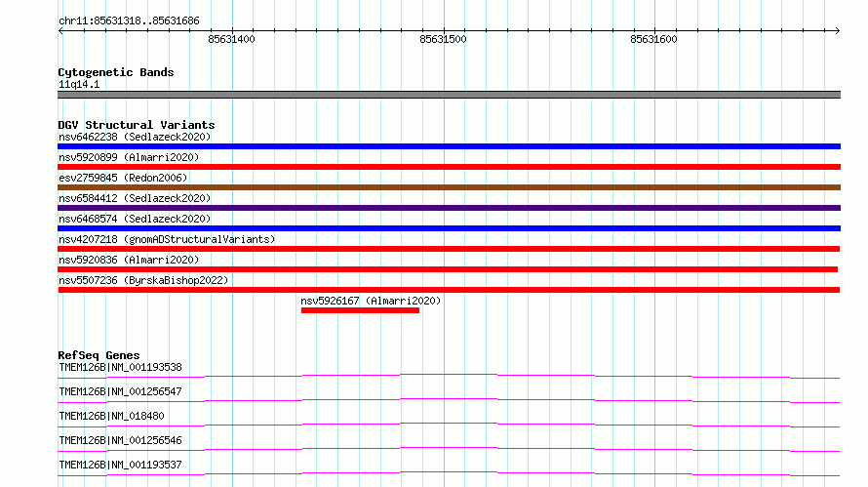Open transcript TMEM126B|NM_001193538 label

coord(120,367)
